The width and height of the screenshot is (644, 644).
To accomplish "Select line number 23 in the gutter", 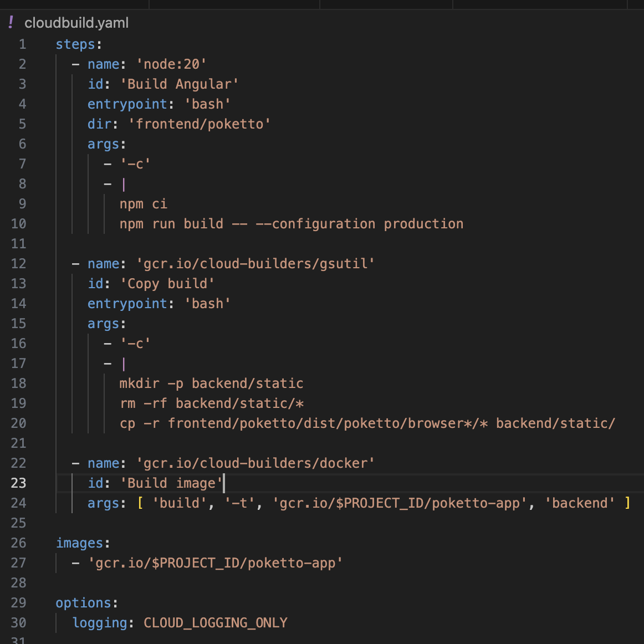I will [18, 483].
